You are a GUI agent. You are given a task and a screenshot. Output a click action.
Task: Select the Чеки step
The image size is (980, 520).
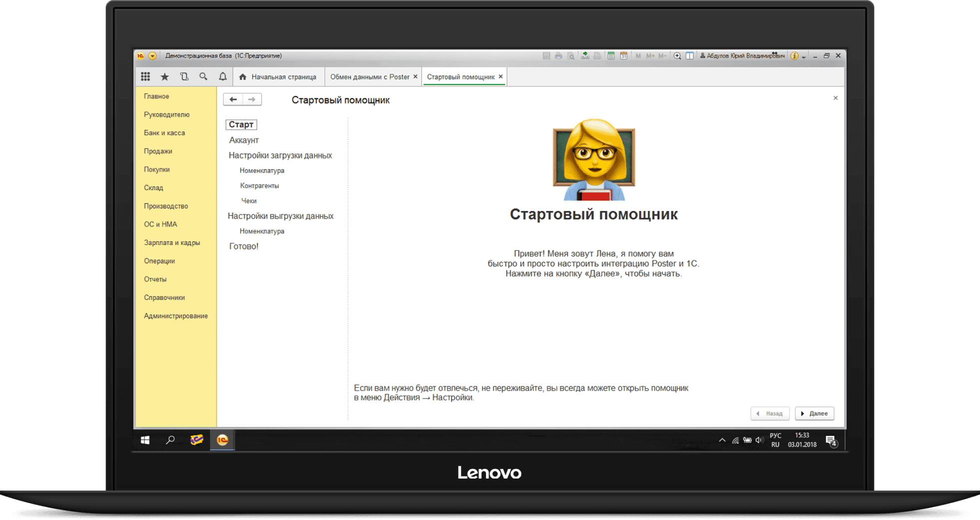click(x=249, y=201)
